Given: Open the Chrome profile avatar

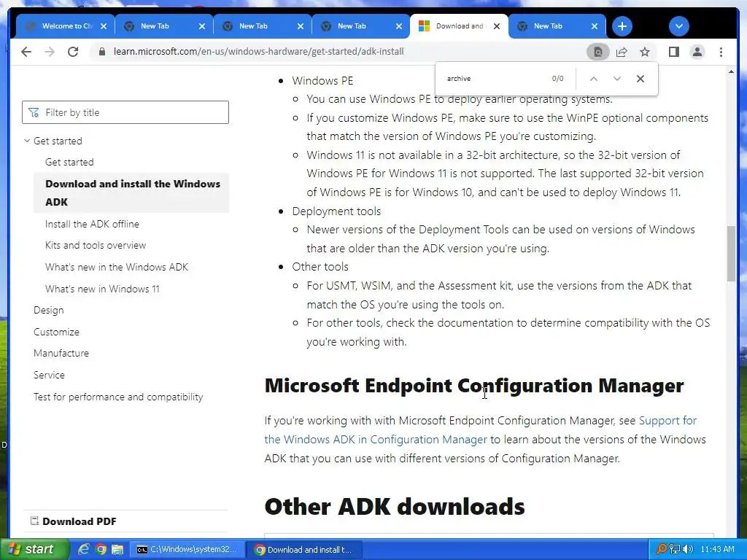Looking at the screenshot, I should coord(697,52).
